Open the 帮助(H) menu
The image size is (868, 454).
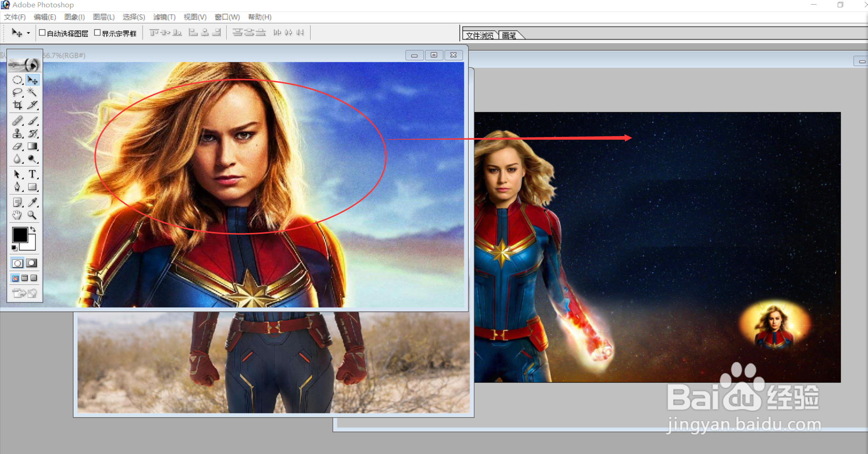tap(260, 17)
